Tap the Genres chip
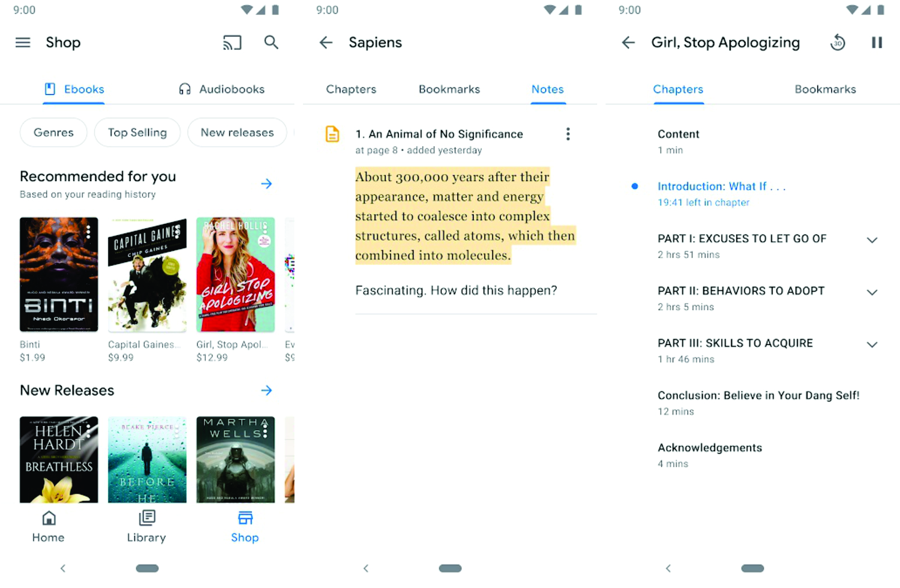This screenshot has height=588, width=900. tap(53, 133)
